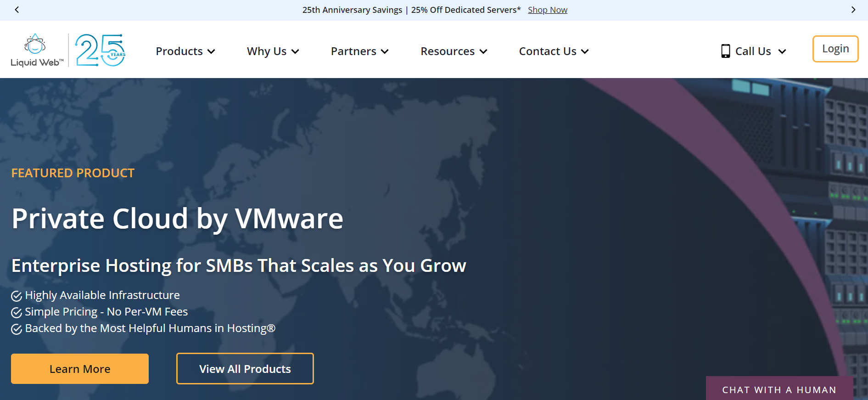This screenshot has height=400, width=868.
Task: Expand the Call Us dropdown chevron
Action: click(x=782, y=51)
